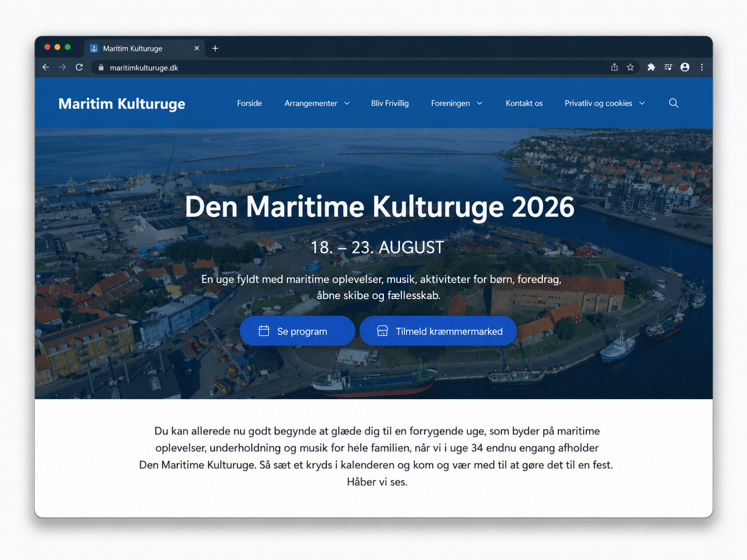Open a new tab with plus icon
Viewport: 747px width, 560px height.
click(215, 48)
